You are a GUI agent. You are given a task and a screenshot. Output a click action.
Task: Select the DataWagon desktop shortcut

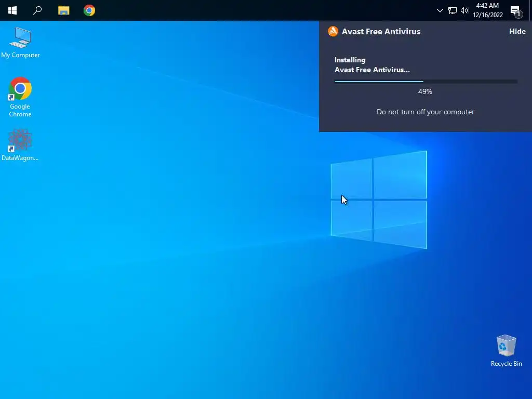click(x=20, y=145)
